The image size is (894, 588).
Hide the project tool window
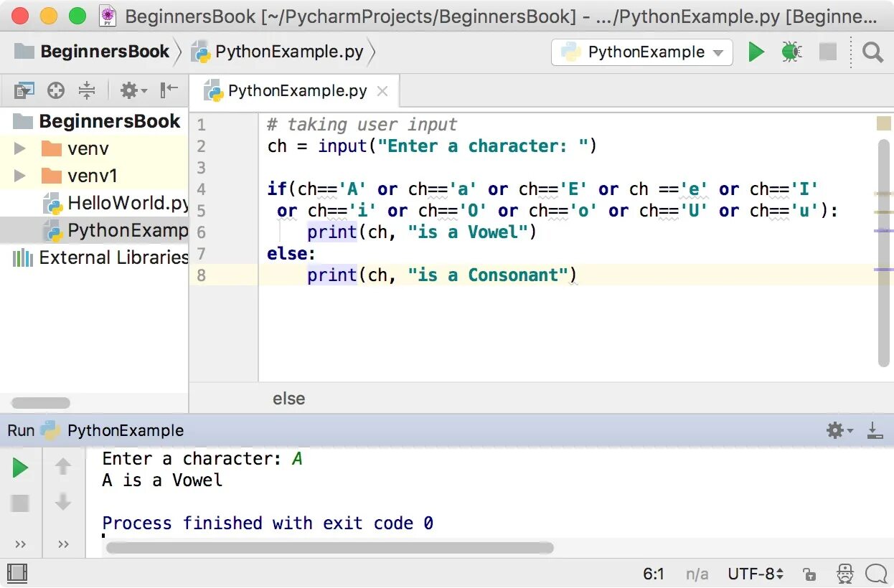point(169,90)
